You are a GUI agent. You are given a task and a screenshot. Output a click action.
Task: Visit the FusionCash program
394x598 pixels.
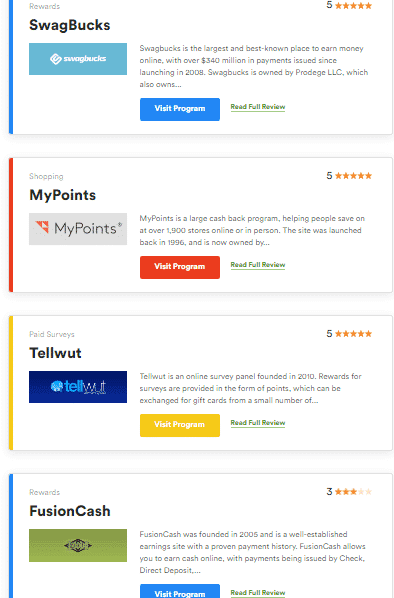click(180, 591)
